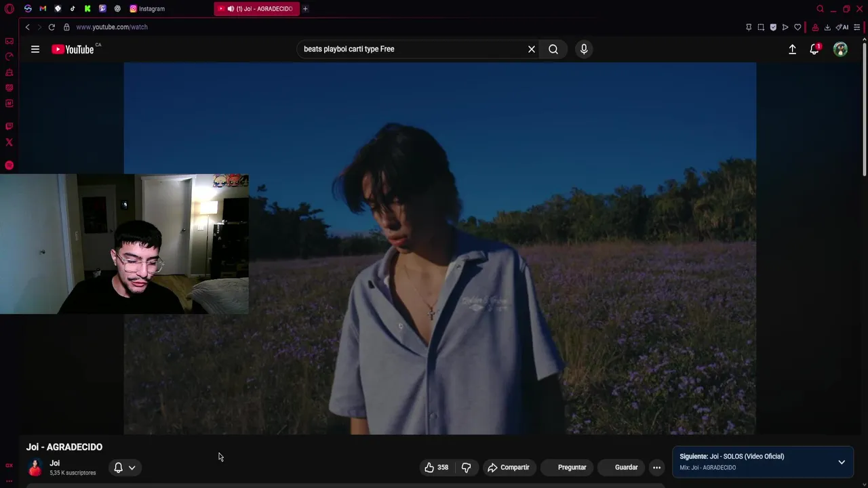This screenshot has height=488, width=868.
Task: Open the Flow send icon
Action: (x=785, y=27)
